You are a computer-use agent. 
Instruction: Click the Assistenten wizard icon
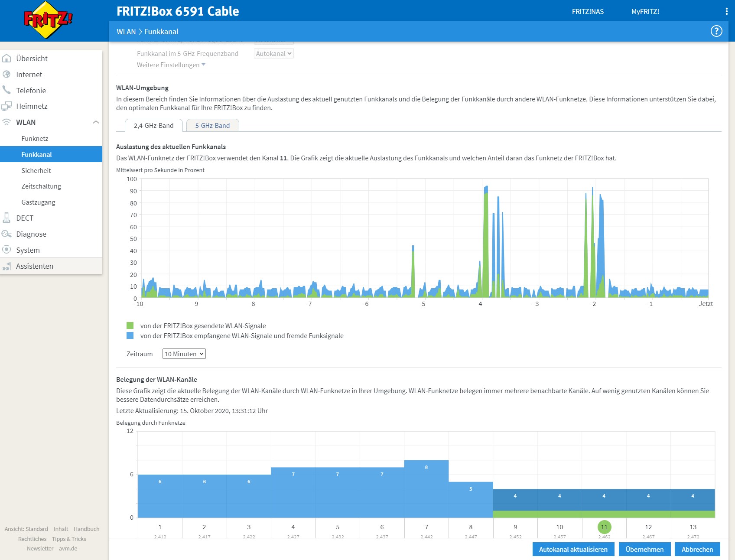[7, 266]
